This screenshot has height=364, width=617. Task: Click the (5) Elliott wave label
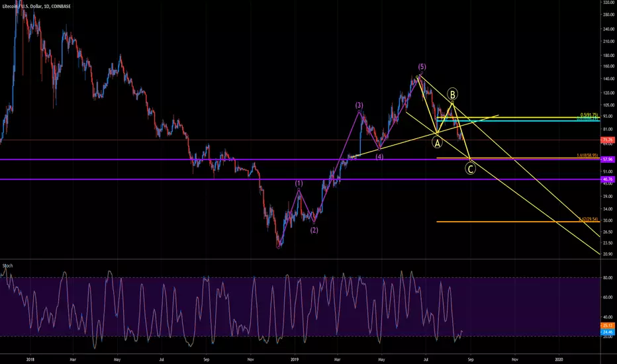pos(422,66)
